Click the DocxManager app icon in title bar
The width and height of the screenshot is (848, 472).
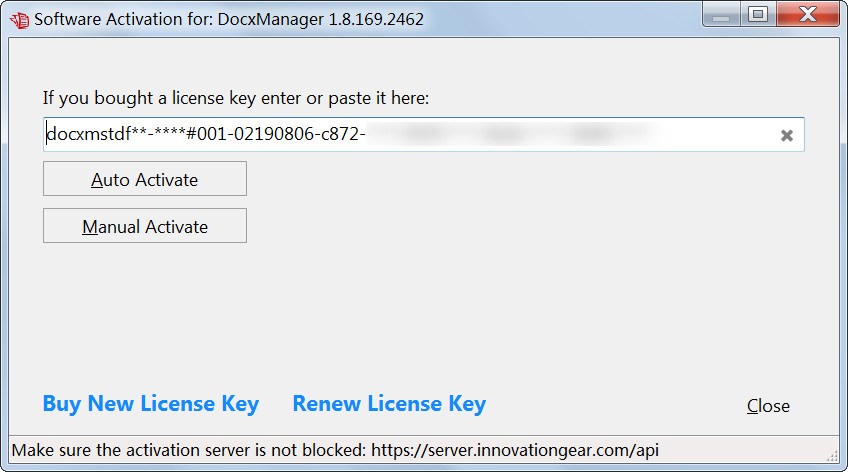[19, 20]
